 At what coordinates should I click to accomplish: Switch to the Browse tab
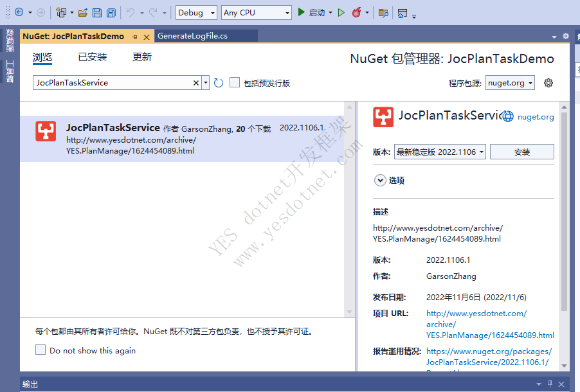tap(42, 57)
